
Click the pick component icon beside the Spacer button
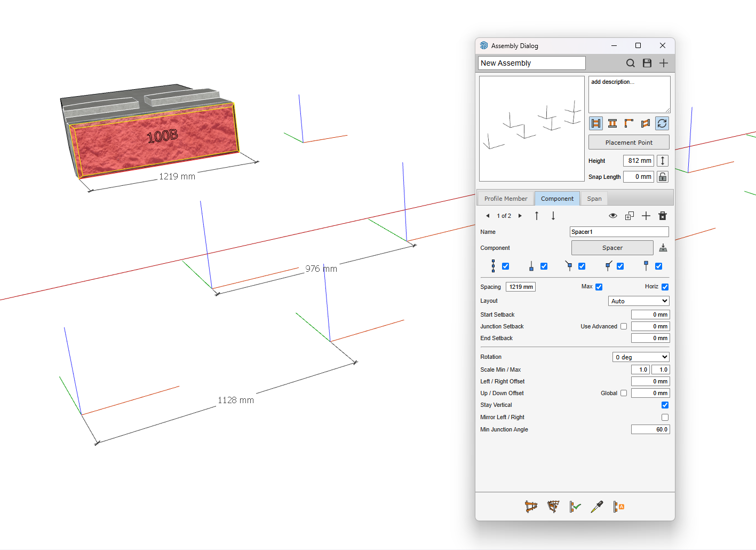click(x=663, y=248)
